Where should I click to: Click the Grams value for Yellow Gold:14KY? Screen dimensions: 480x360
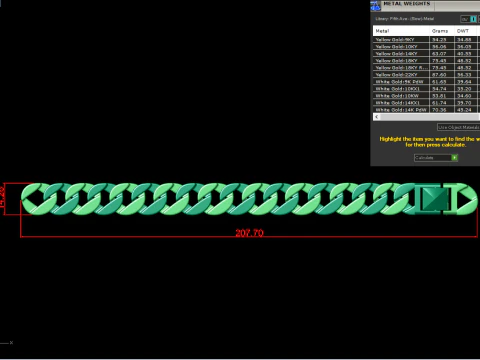point(439,53)
